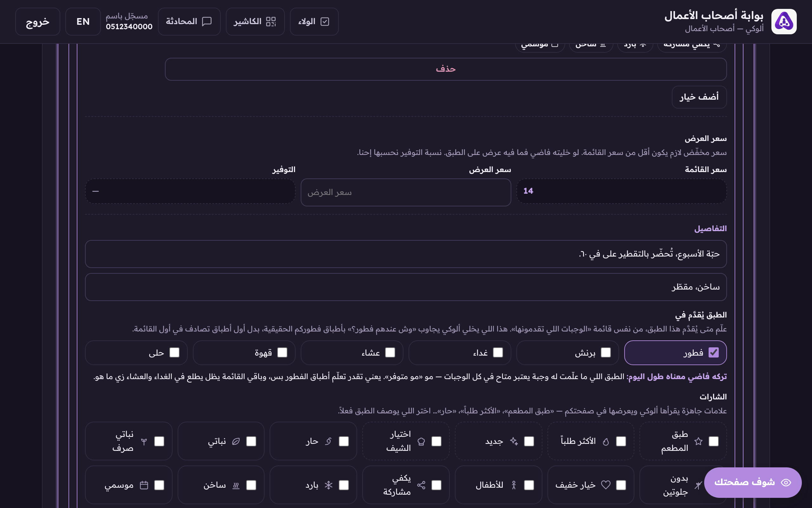Click the heart icon beside خيار خفيف
This screenshot has height=508, width=812.
(606, 485)
